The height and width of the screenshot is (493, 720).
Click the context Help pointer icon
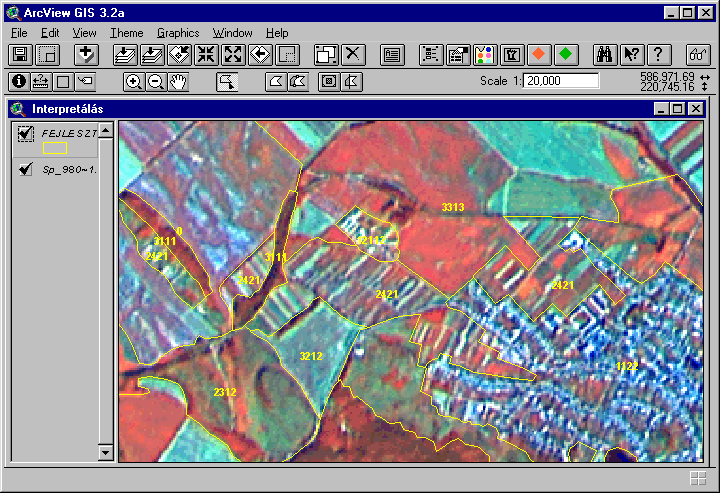[x=631, y=54]
